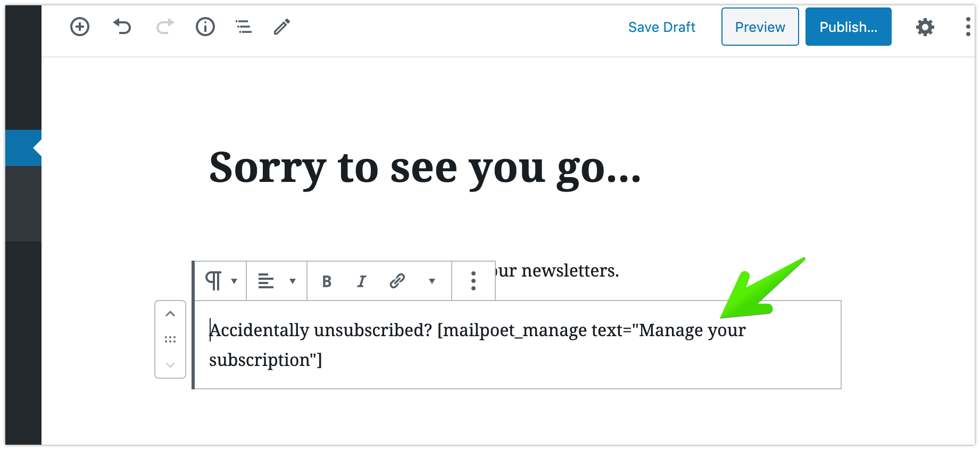Toggle bold formatting
Viewport: 980px width, 450px height.
[327, 281]
